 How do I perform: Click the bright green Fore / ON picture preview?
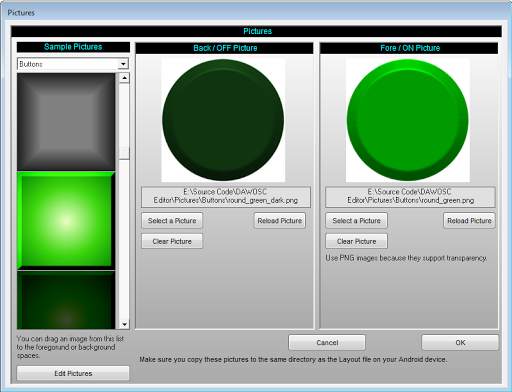pyautogui.click(x=408, y=120)
